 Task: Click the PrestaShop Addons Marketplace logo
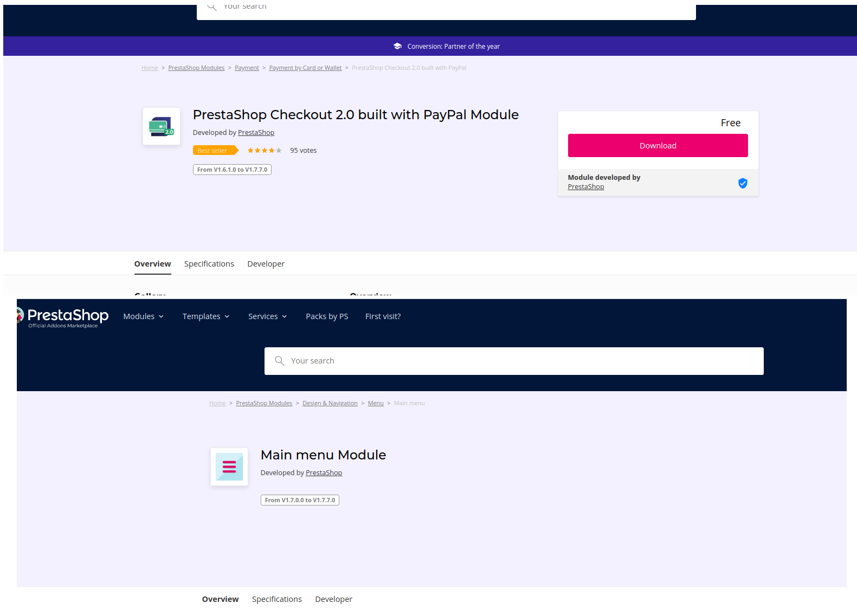pyautogui.click(x=63, y=317)
